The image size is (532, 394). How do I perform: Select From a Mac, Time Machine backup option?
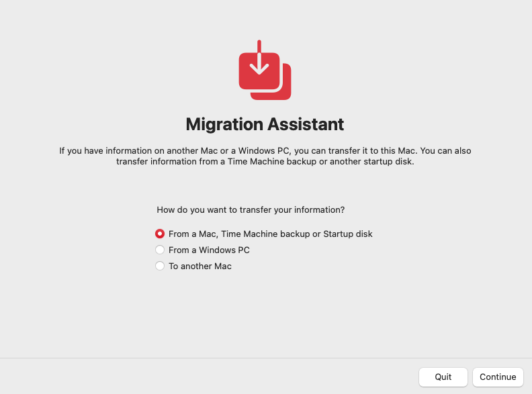click(160, 234)
